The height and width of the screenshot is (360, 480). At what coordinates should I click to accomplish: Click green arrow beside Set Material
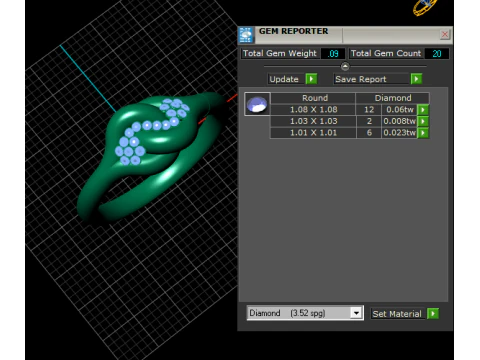pyautogui.click(x=433, y=314)
